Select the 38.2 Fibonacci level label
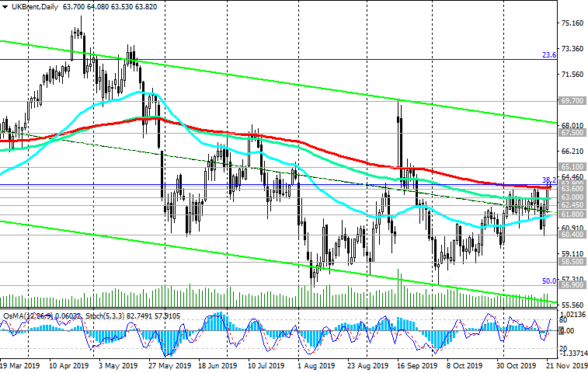This screenshot has height=373, width=588. (x=549, y=180)
